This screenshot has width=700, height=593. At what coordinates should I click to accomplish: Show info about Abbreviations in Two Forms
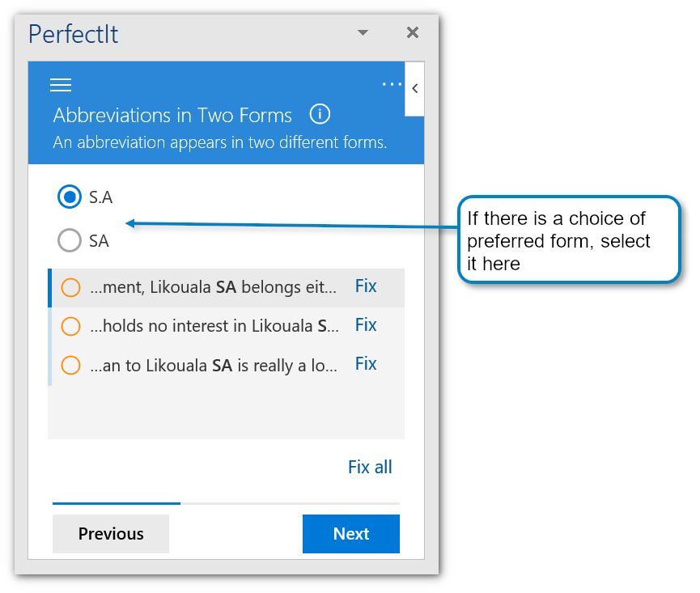click(320, 114)
